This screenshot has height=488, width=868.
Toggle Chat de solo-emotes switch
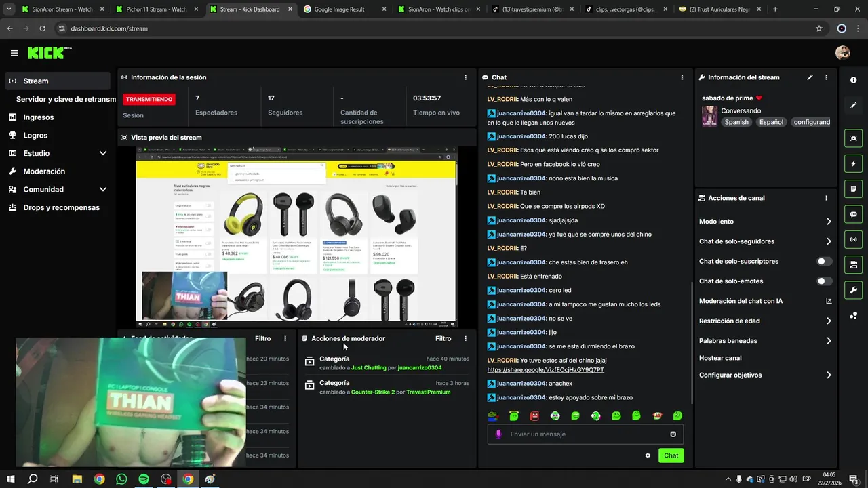coord(824,281)
